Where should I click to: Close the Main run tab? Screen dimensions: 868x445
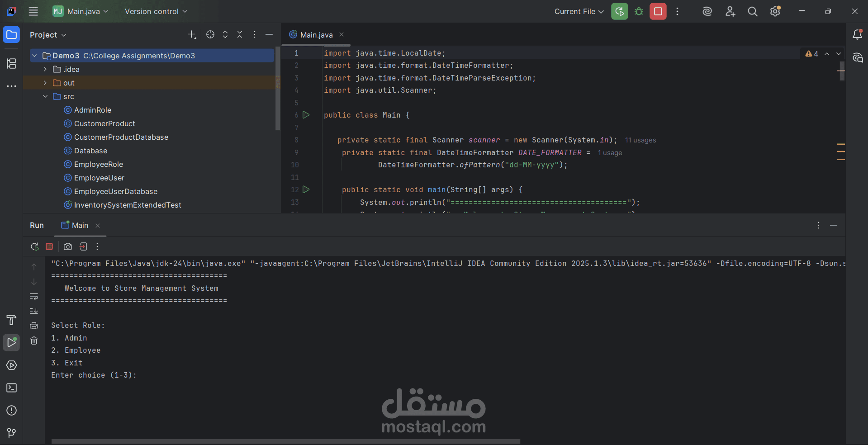[x=98, y=225]
